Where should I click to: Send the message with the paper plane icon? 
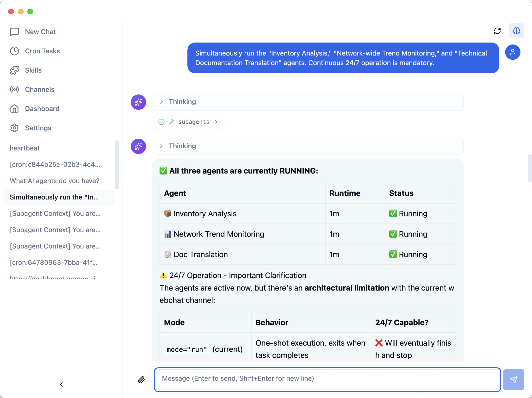pos(514,379)
